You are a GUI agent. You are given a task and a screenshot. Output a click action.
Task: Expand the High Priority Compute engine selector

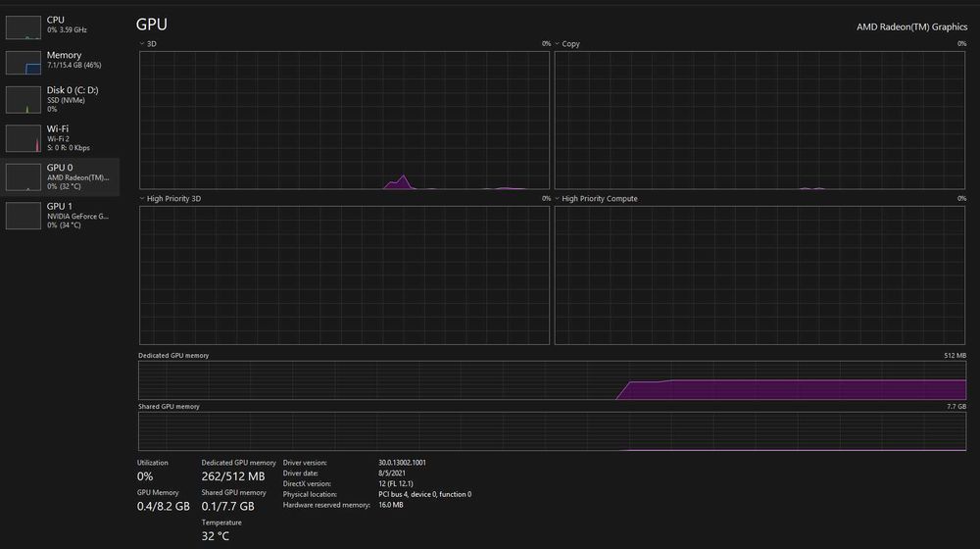point(557,198)
